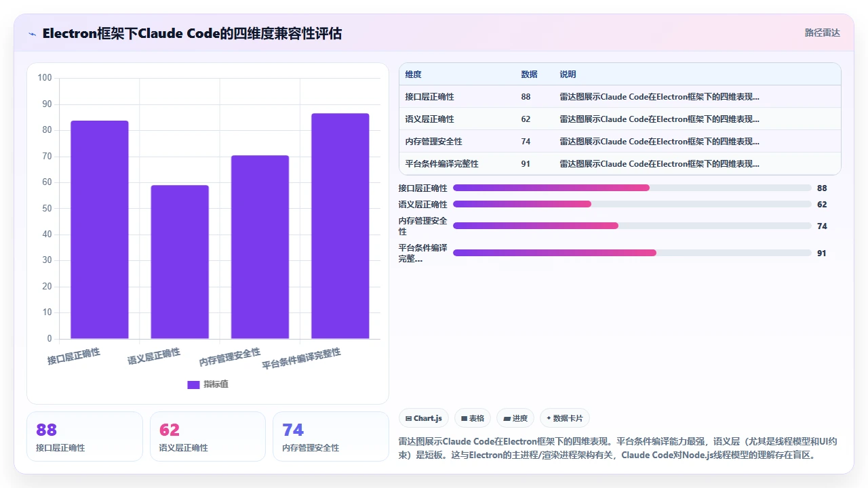Click the 接口层正确性 bar in the chart
The image size is (868, 488).
click(100, 230)
